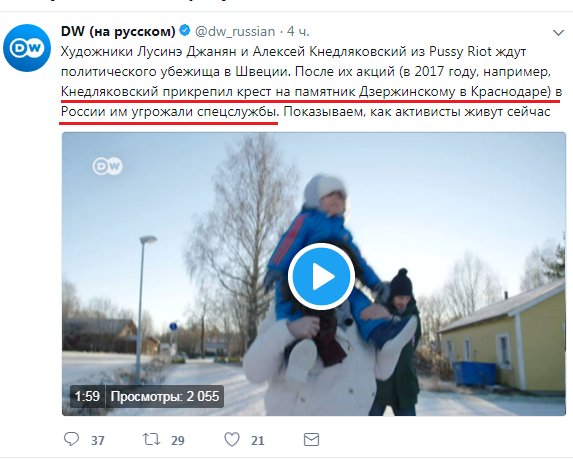Click the reply speech bubble icon
Image resolution: width=573 pixels, height=459 pixels.
pyautogui.click(x=71, y=439)
